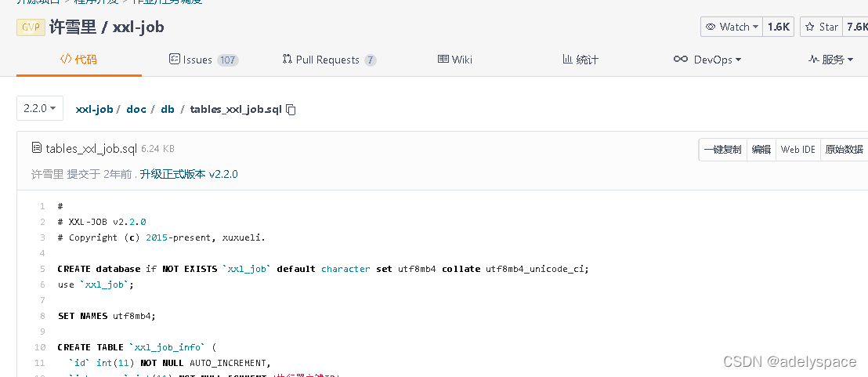Click the 'use `xxl_job`;' code line
Image resolution: width=868 pixels, height=377 pixels.
(x=96, y=285)
